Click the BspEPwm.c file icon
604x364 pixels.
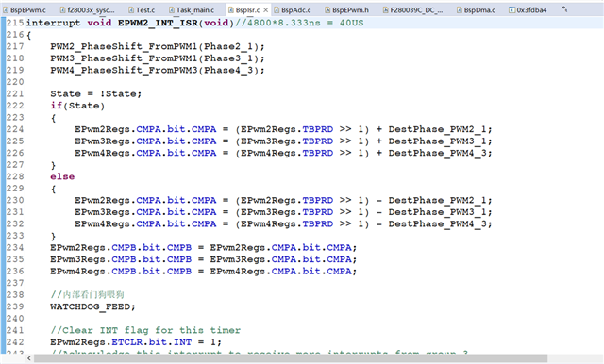[x=6, y=10]
